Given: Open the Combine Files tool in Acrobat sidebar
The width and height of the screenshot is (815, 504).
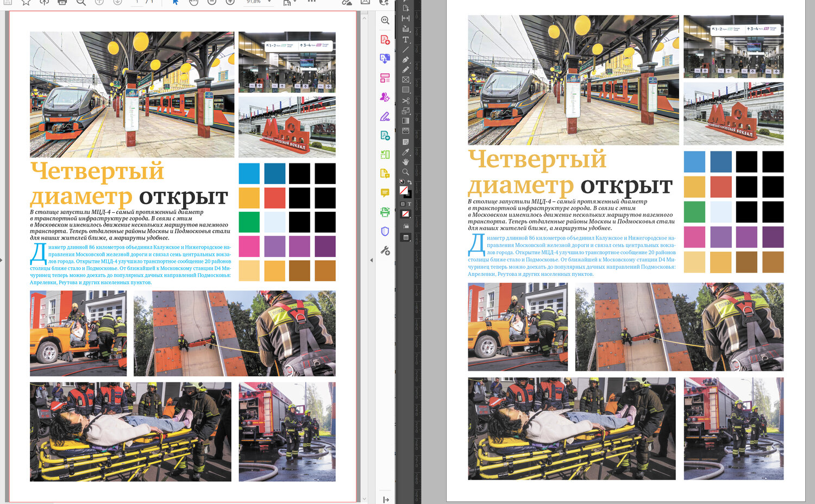Looking at the screenshot, I should tap(385, 59).
